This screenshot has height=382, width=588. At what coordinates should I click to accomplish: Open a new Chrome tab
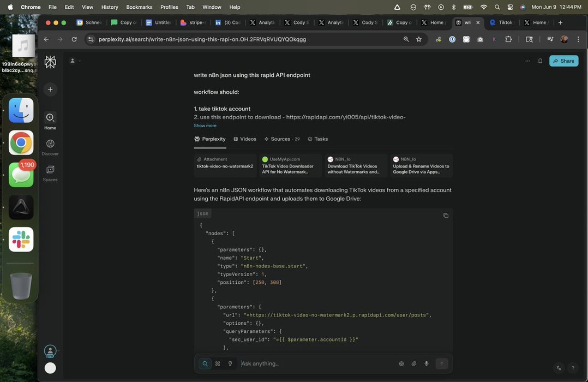coord(560,22)
